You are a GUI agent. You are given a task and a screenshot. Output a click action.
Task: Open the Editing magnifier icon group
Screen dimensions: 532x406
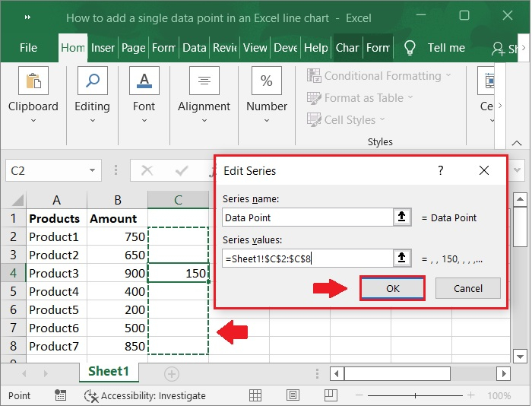tap(92, 81)
